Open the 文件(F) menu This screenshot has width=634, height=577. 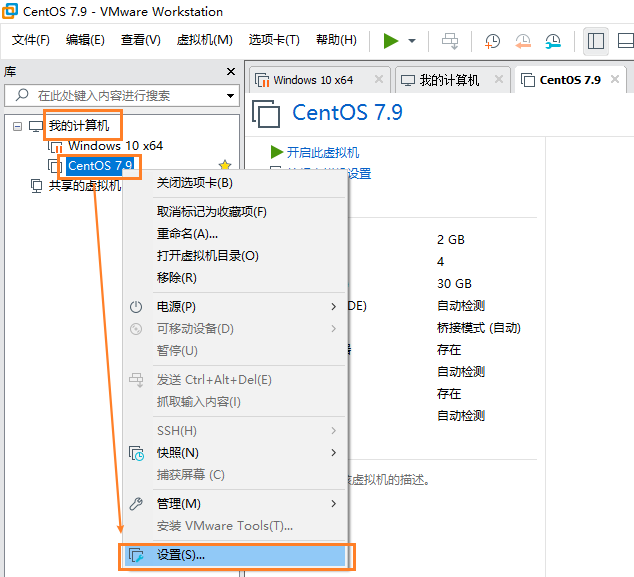(31, 40)
